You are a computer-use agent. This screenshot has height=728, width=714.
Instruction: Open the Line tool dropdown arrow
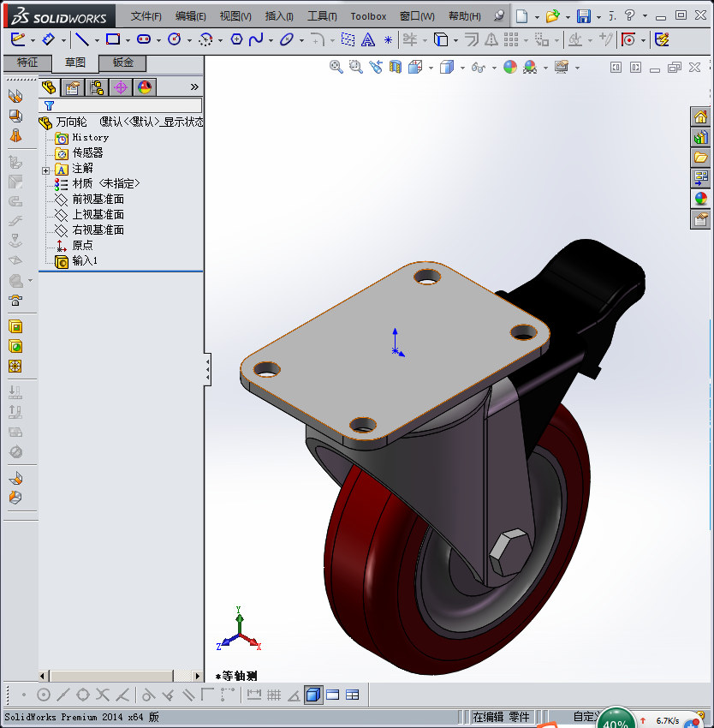click(97, 41)
